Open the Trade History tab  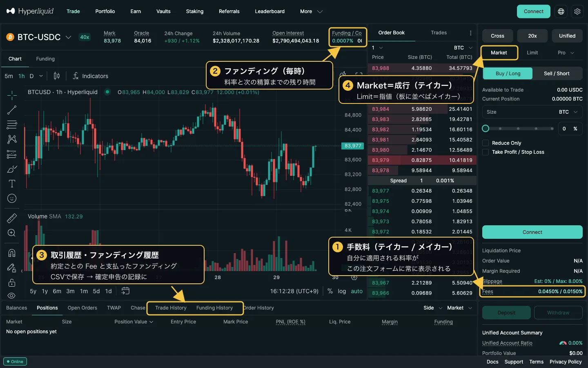click(x=171, y=308)
